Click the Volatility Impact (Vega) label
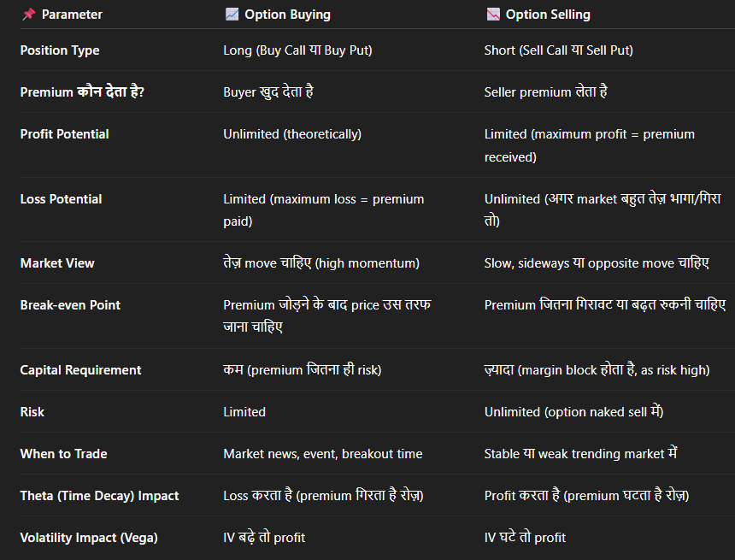Viewport: 735px width, 560px height. [x=89, y=538]
